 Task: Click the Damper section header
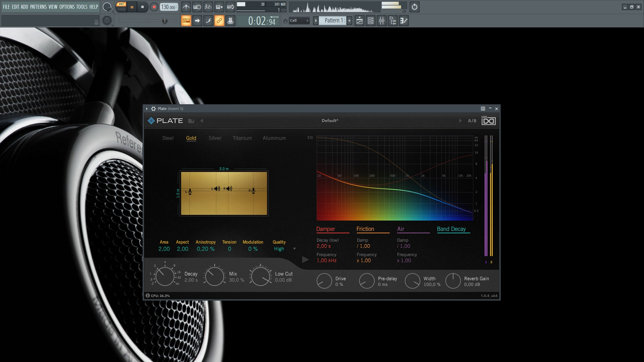tap(326, 229)
